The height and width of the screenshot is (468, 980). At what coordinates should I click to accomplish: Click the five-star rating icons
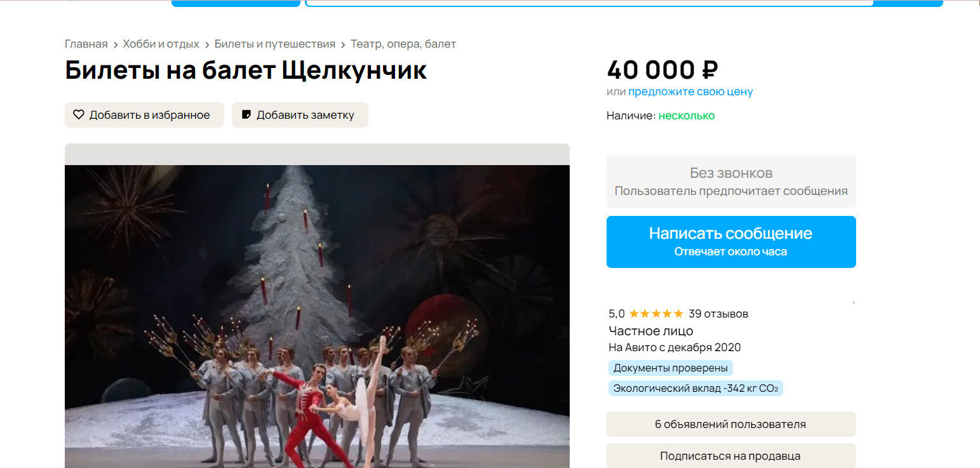657,314
